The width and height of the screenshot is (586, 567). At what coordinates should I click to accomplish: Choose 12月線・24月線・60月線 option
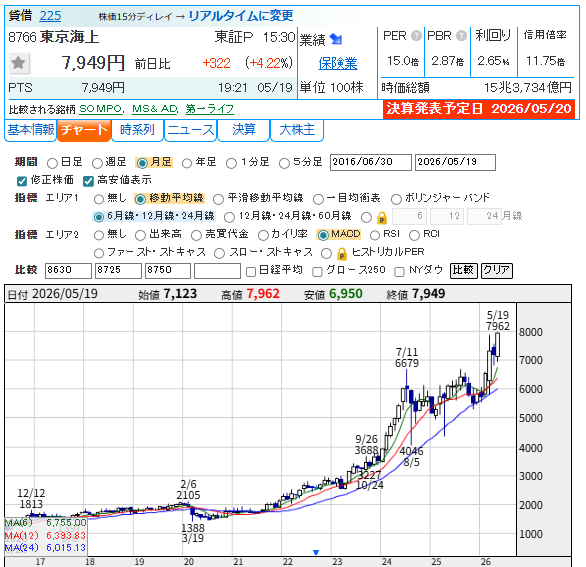(229, 217)
